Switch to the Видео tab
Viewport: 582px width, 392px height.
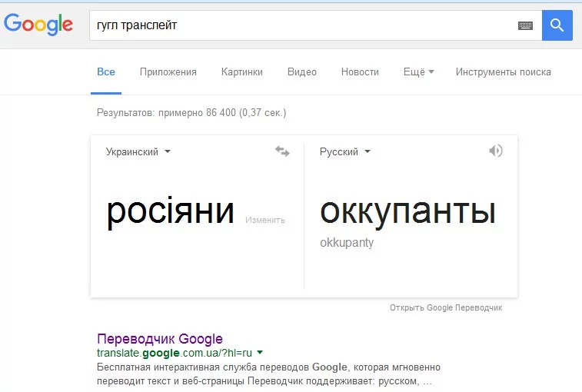pyautogui.click(x=302, y=72)
